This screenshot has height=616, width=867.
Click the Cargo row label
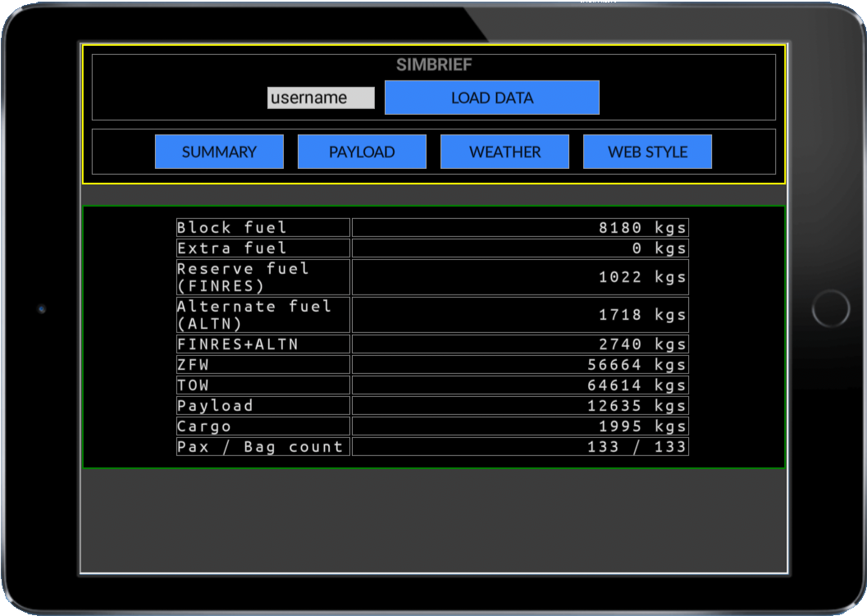(263, 426)
